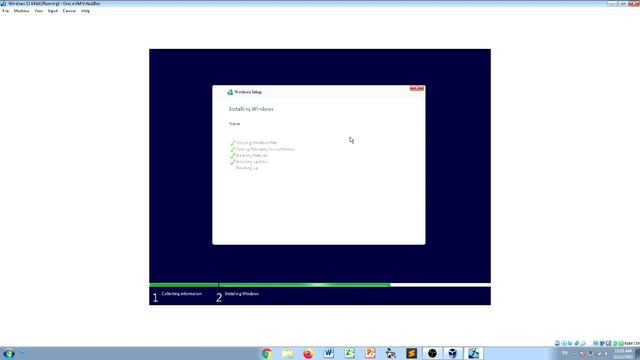
Task: Click the VirtualBox window title bar icon
Action: point(4,3)
